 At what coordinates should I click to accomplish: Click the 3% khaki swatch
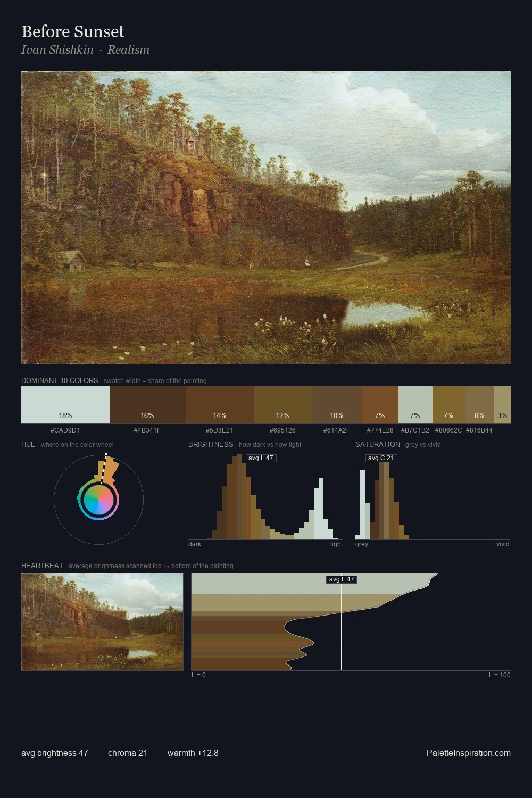[502, 405]
